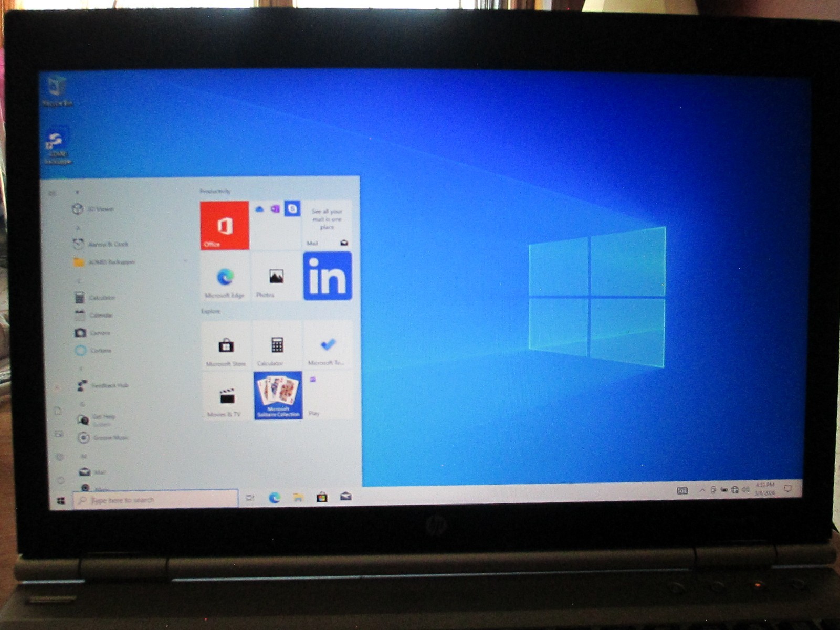
Task: Open the OneDrive cloud icon in the folder tile
Action: (259, 209)
